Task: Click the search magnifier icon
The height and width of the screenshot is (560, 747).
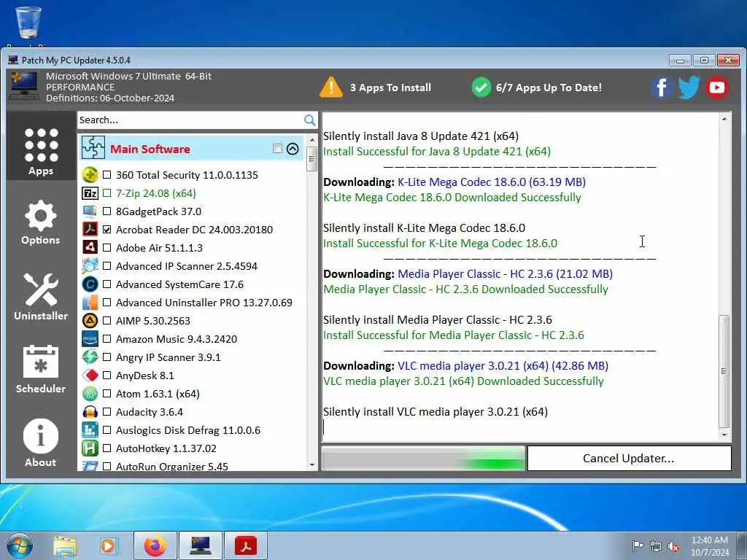Action: pyautogui.click(x=309, y=120)
